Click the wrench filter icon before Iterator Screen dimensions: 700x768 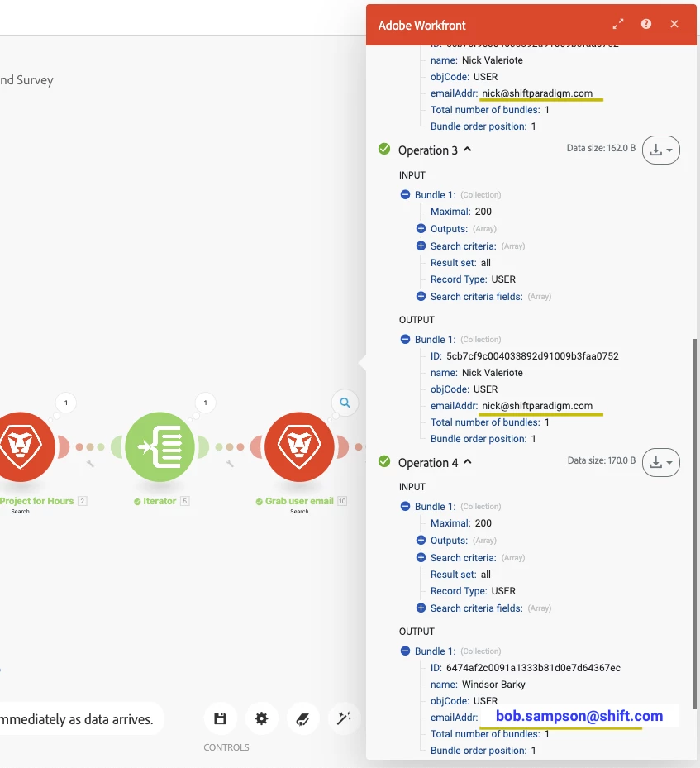(x=90, y=463)
